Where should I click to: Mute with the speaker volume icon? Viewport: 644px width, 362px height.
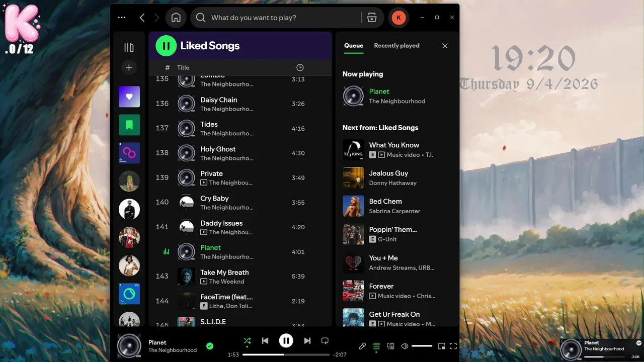(x=405, y=346)
